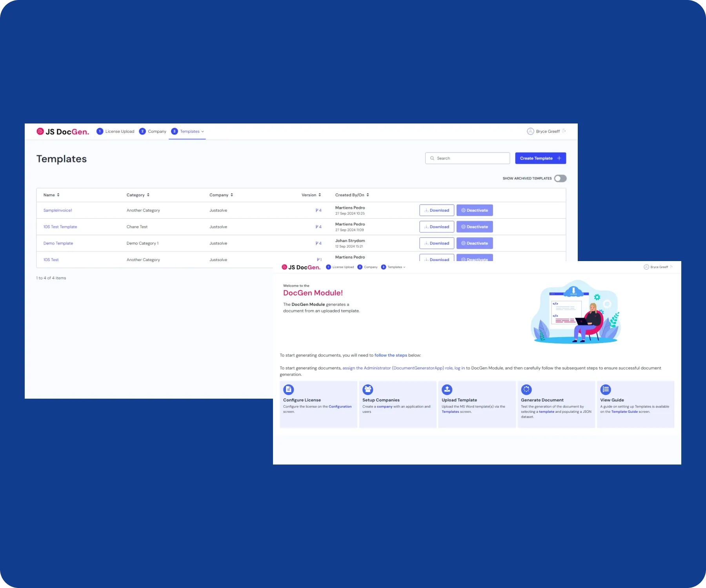Viewport: 706px width, 588px height.
Task: Click logout icon in welcome window
Action: (671, 267)
